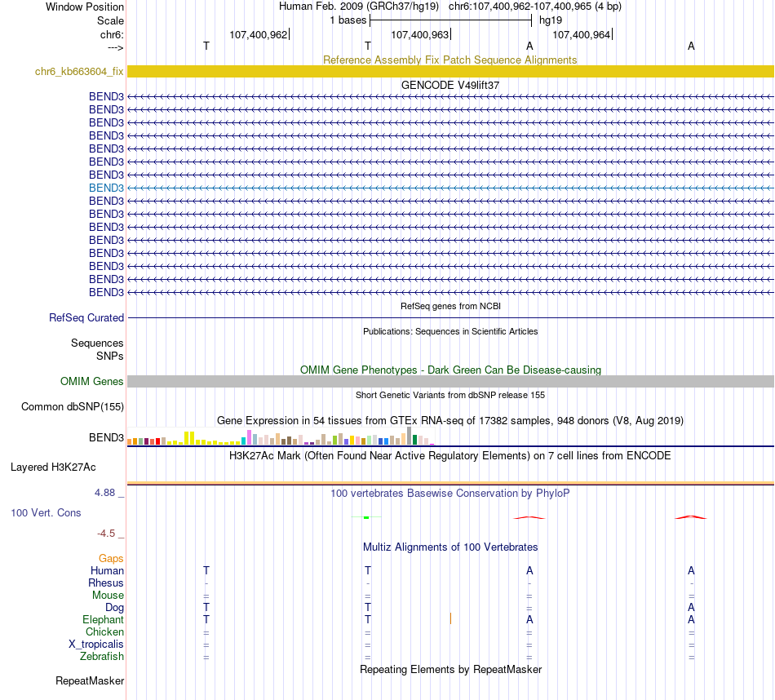Click the SNPs subtrack label

pyautogui.click(x=110, y=356)
